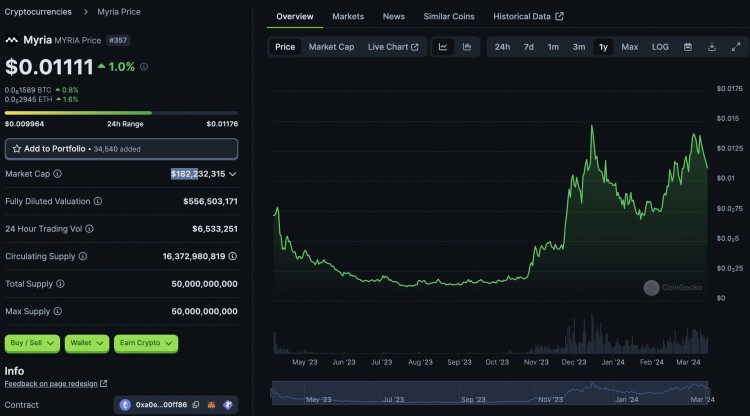The width and height of the screenshot is (750, 416).
Task: Click info icon next to Total Supply
Action: (60, 284)
